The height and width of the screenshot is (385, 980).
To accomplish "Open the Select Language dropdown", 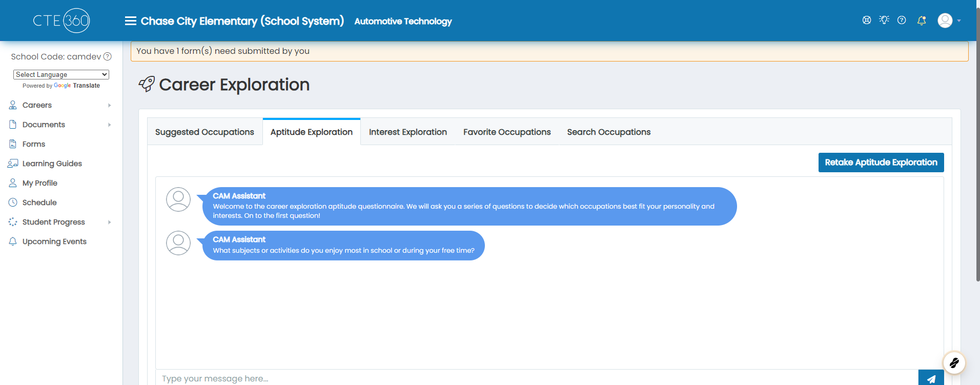I will tap(61, 74).
